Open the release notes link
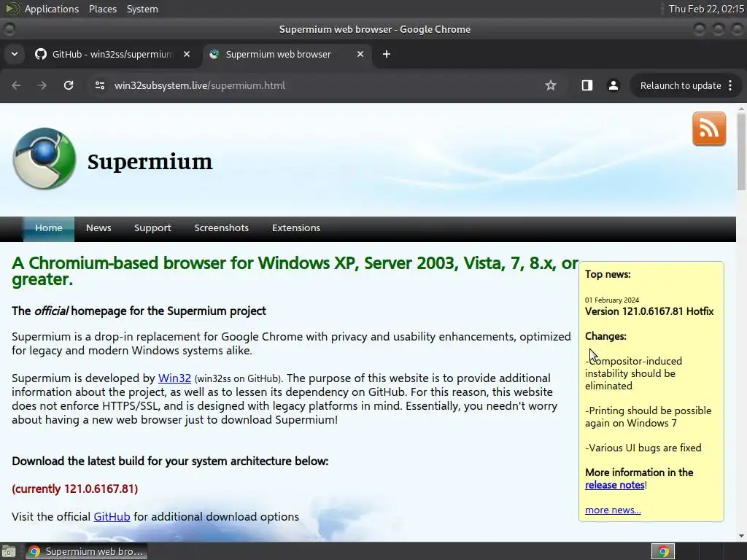The image size is (747, 560). tap(614, 485)
